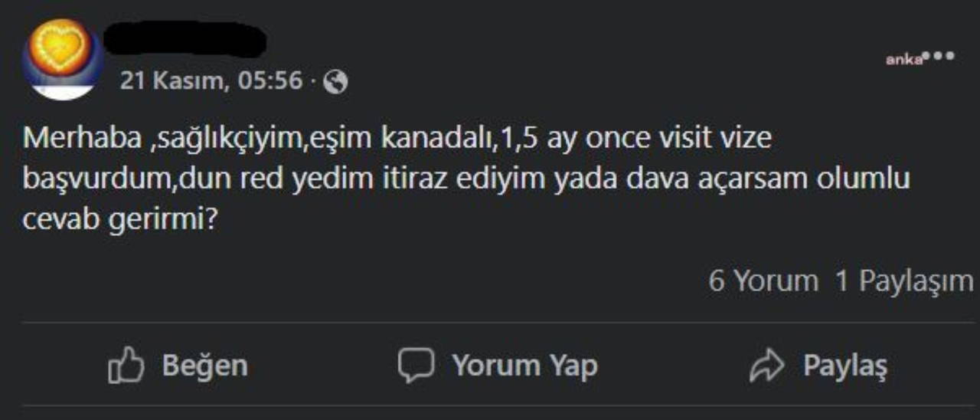Click the word Merhaba in the post
980x420 pixels.
(x=80, y=139)
